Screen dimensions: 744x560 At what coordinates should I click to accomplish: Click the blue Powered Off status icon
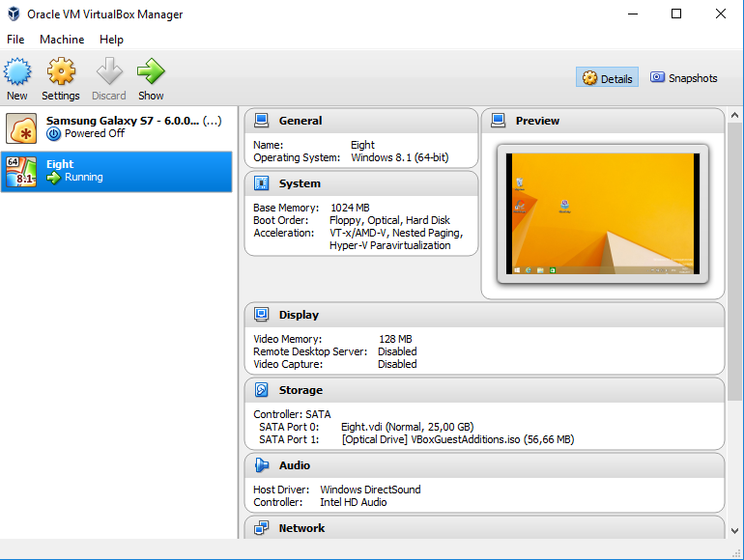[53, 134]
